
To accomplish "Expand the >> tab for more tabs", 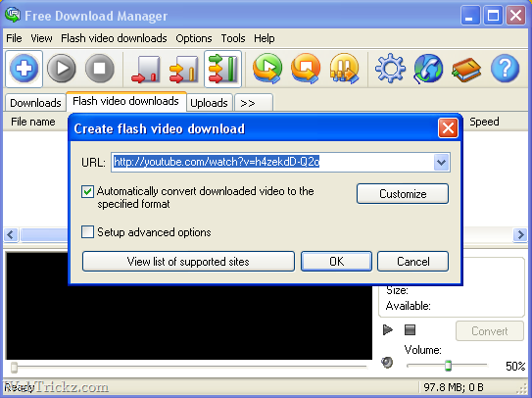I will (x=254, y=103).
